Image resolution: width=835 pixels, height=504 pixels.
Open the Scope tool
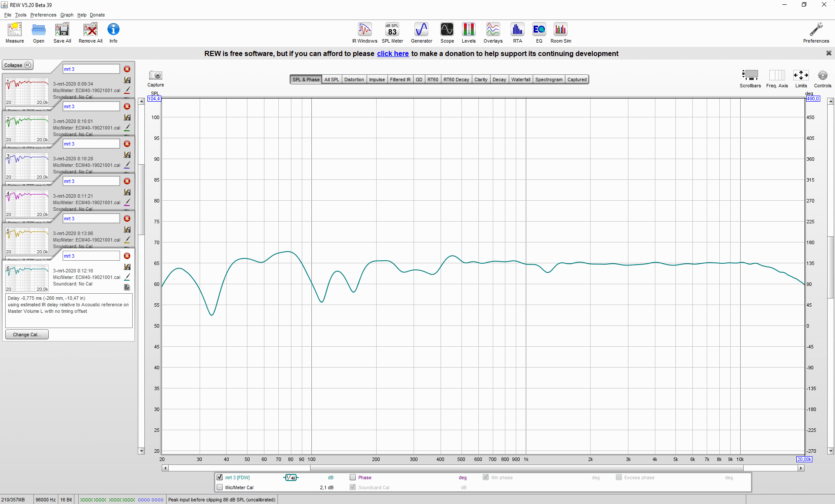(x=447, y=33)
